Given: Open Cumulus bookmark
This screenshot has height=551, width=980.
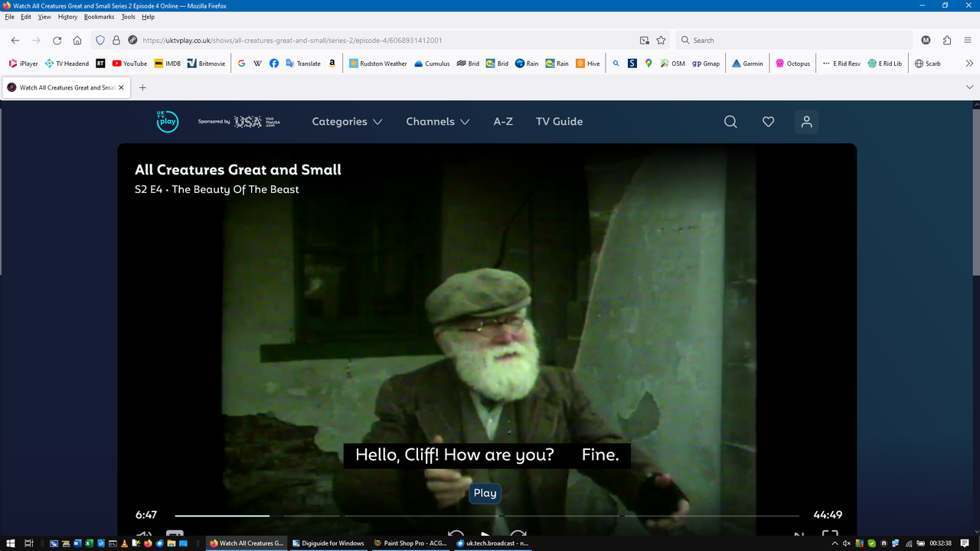Looking at the screenshot, I should pos(432,64).
